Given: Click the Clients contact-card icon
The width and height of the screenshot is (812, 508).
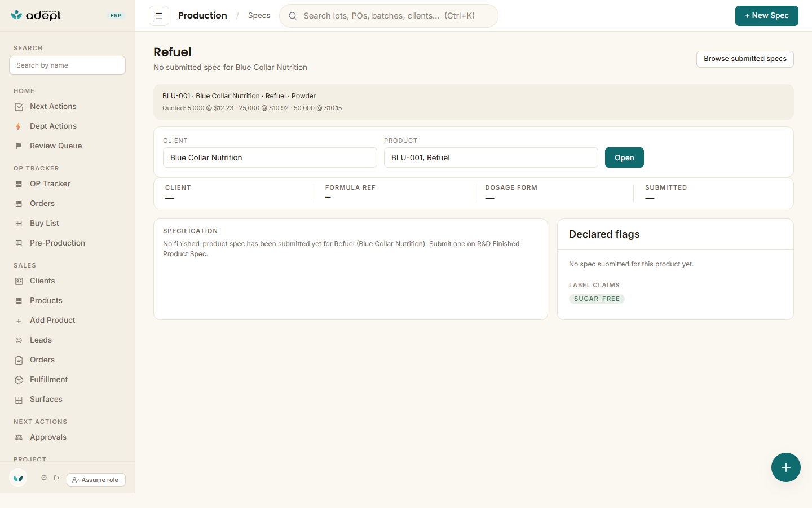Looking at the screenshot, I should [x=19, y=281].
